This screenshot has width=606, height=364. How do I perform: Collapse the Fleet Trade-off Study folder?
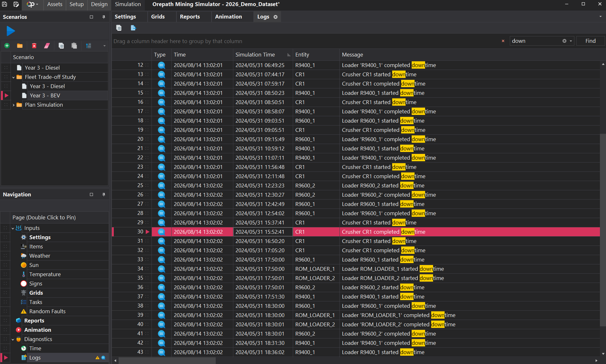13,77
